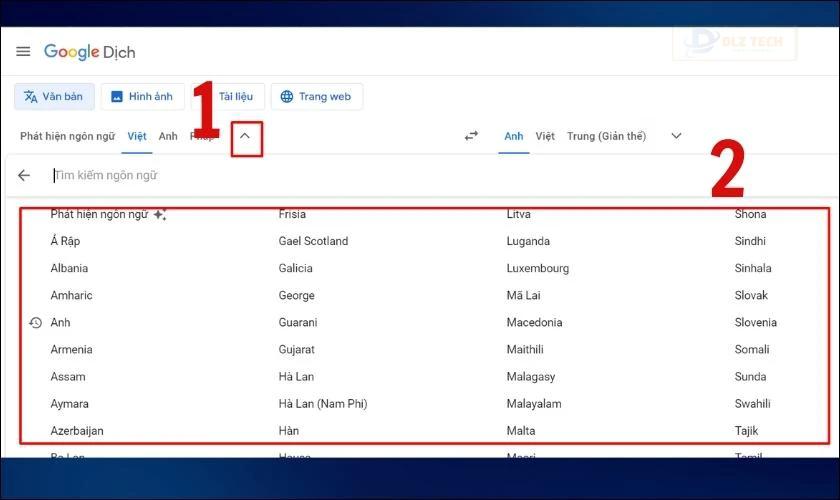Click the history icon next to Anh
This screenshot has height=500, width=840.
pyautogui.click(x=35, y=323)
